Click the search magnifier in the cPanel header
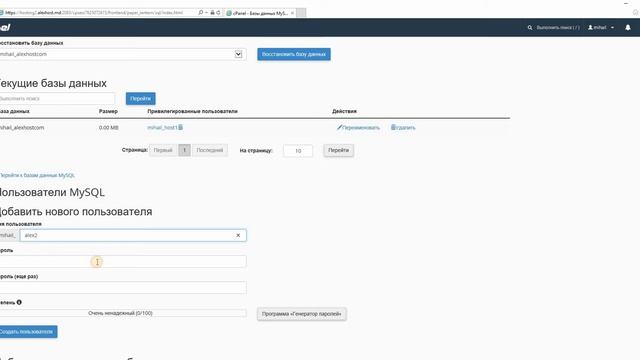640x360 pixels. tap(530, 28)
